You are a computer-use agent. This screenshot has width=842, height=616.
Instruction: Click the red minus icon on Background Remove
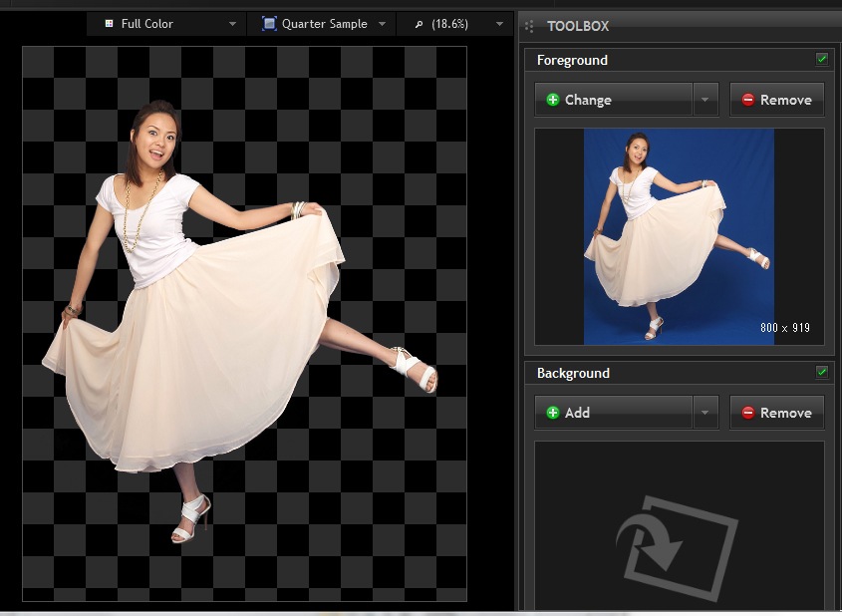747,413
